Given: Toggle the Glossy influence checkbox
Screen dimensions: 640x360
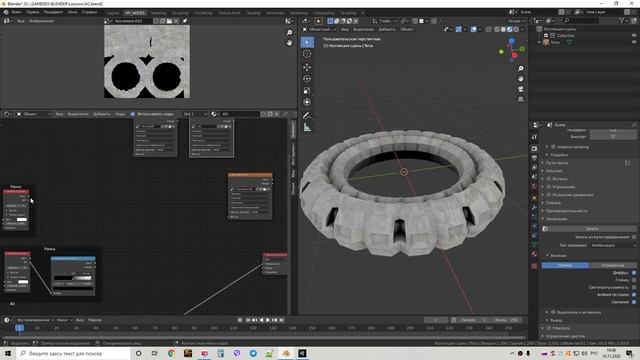Looking at the screenshot, I should coord(634,280).
